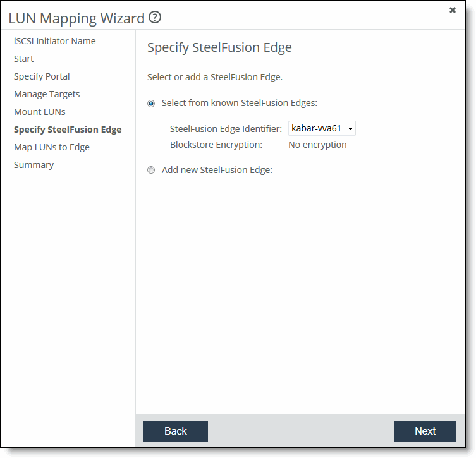Open the help icon beside LUN Mapping Wizard

click(x=155, y=18)
